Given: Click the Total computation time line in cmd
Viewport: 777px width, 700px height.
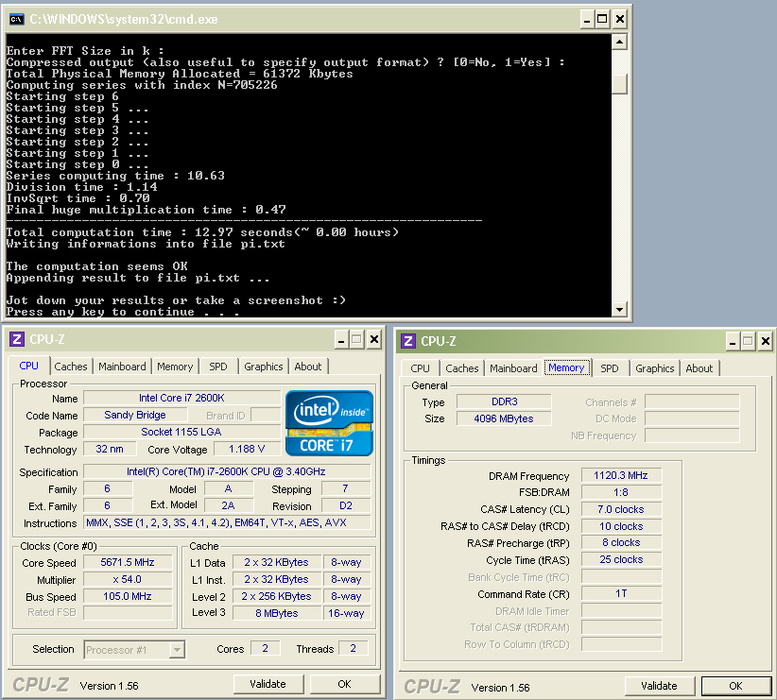Looking at the screenshot, I should click(202, 232).
